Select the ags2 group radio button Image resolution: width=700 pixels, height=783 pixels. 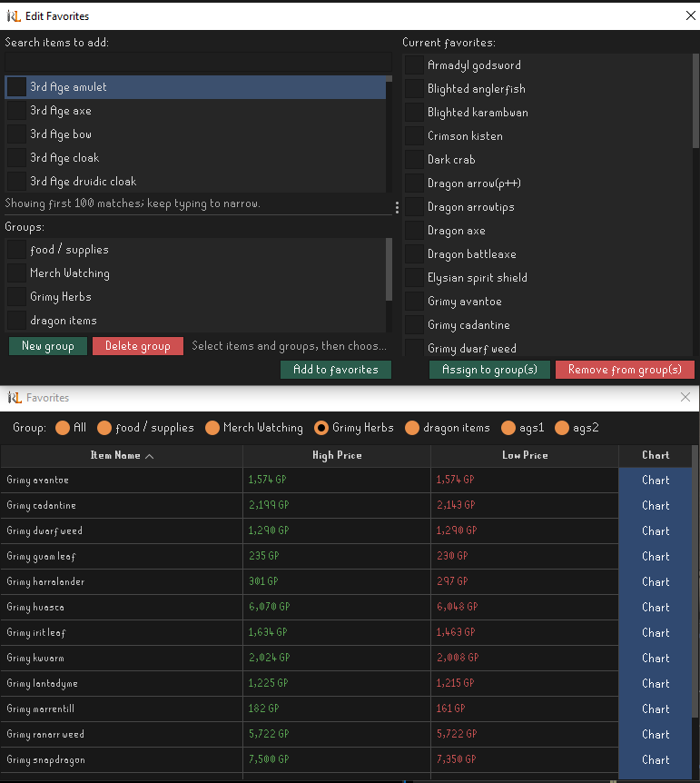click(562, 428)
